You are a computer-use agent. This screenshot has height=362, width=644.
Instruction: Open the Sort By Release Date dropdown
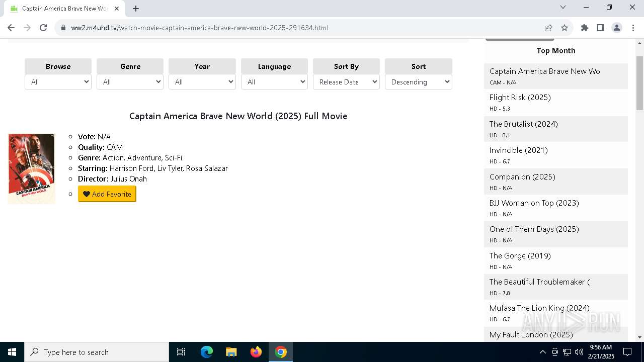pyautogui.click(x=346, y=82)
